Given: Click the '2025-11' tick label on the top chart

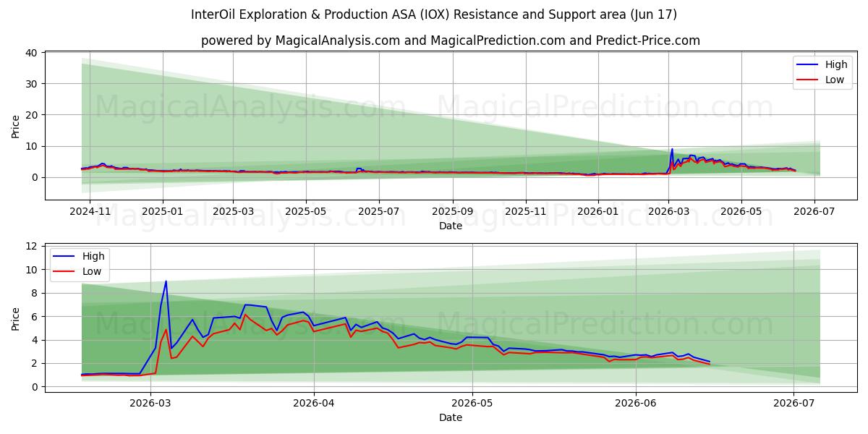Looking at the screenshot, I should (x=525, y=212).
